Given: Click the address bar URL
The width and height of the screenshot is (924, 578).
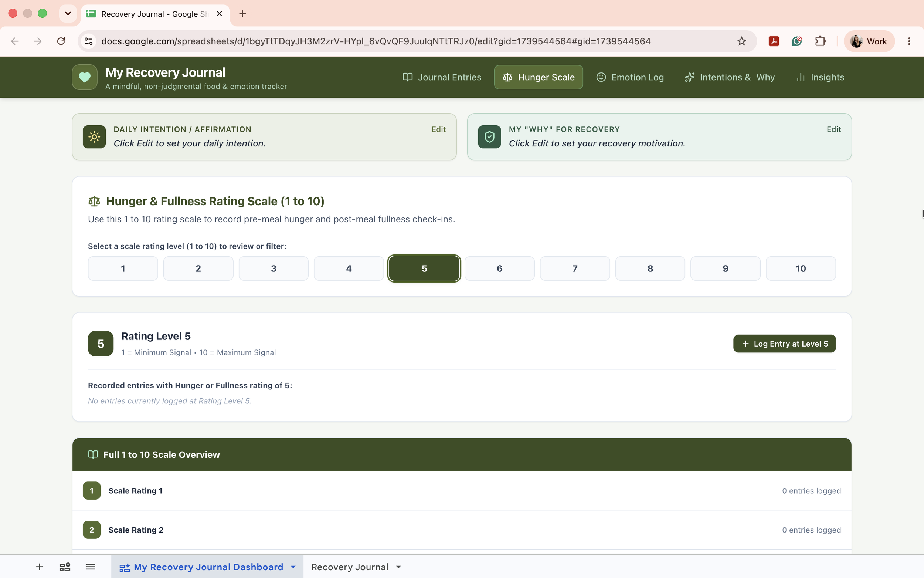Looking at the screenshot, I should 376,41.
